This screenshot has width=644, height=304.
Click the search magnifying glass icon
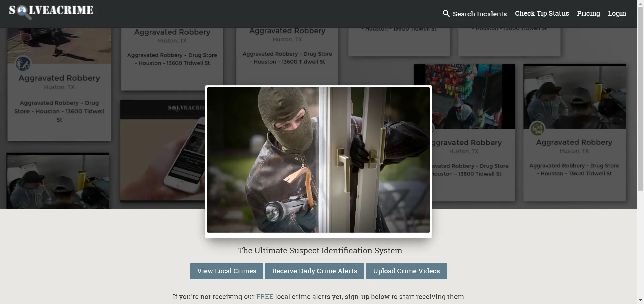click(x=446, y=13)
